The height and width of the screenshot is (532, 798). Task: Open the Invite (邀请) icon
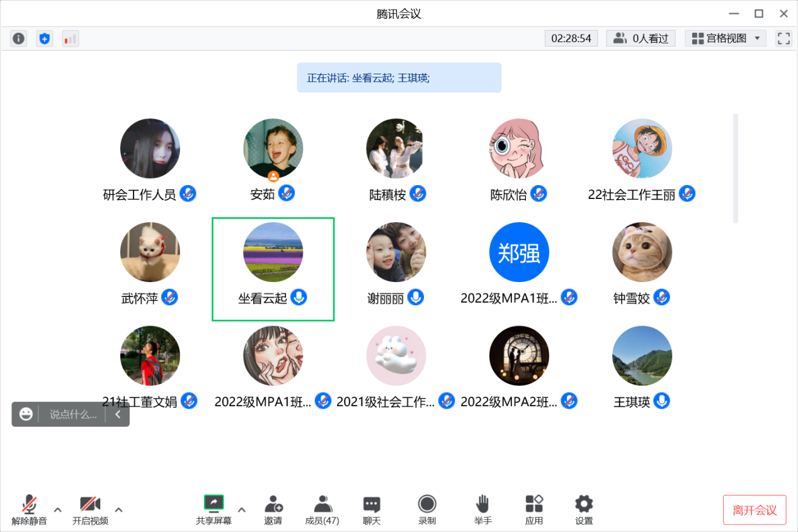(273, 509)
